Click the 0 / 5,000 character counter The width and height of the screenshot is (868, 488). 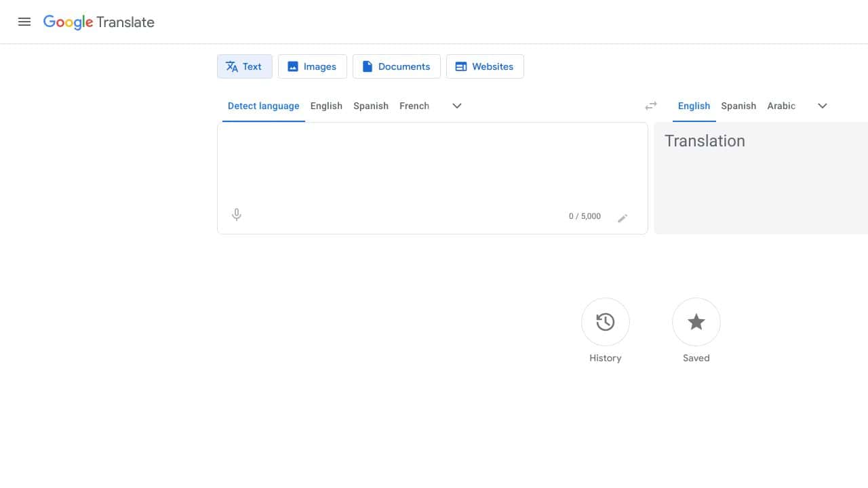(x=585, y=216)
